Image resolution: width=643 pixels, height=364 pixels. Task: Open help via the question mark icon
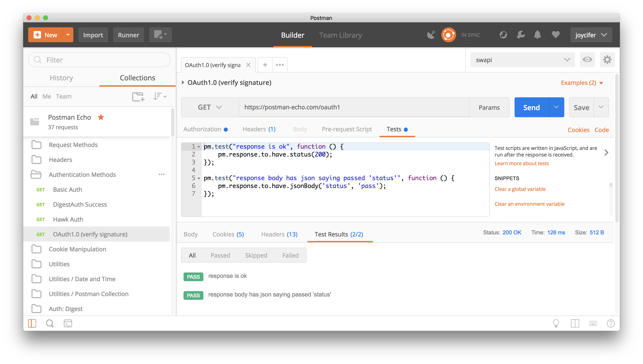click(611, 323)
